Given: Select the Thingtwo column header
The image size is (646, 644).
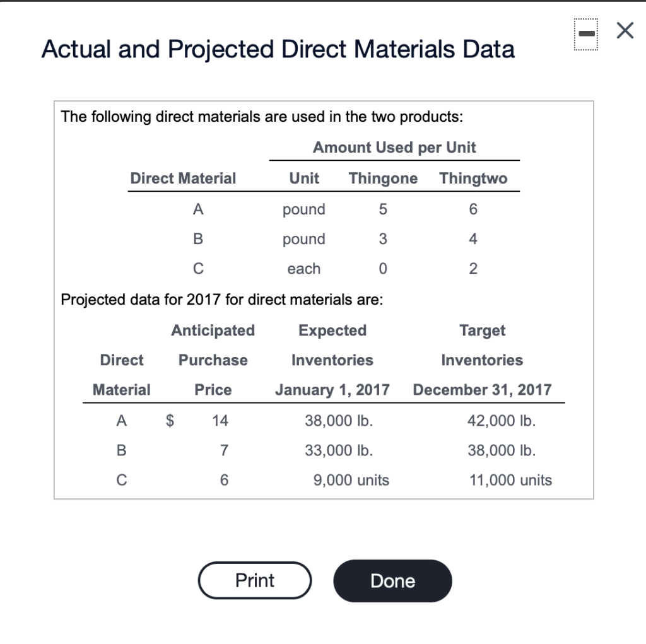Looking at the screenshot, I should coord(473,178).
